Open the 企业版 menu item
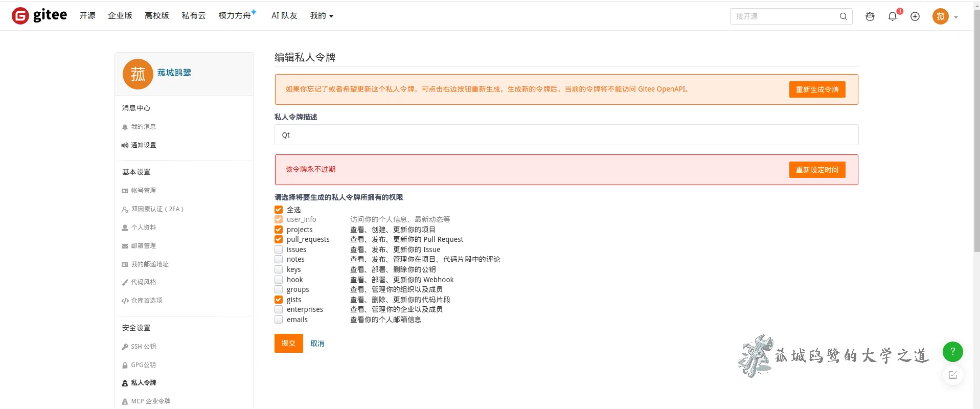The height and width of the screenshot is (409, 980). (x=120, y=16)
